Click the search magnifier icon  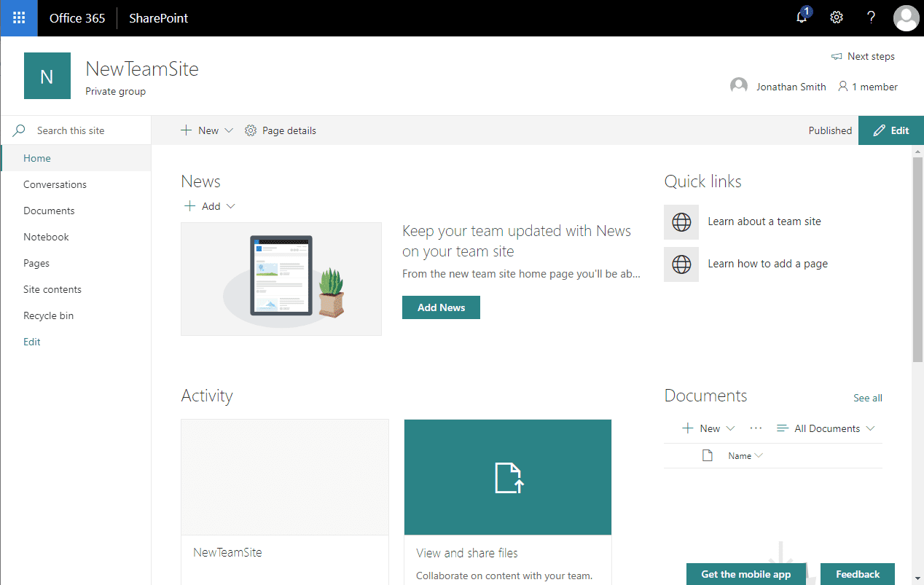[x=20, y=130]
